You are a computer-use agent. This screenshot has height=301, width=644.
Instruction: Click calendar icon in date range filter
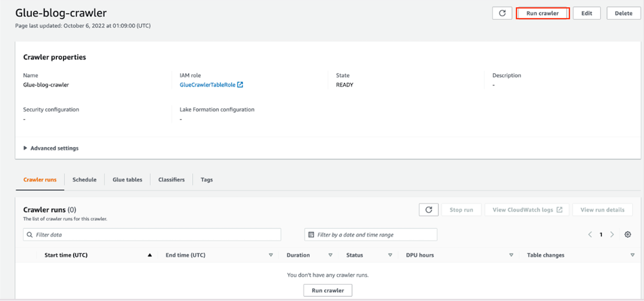311,234
